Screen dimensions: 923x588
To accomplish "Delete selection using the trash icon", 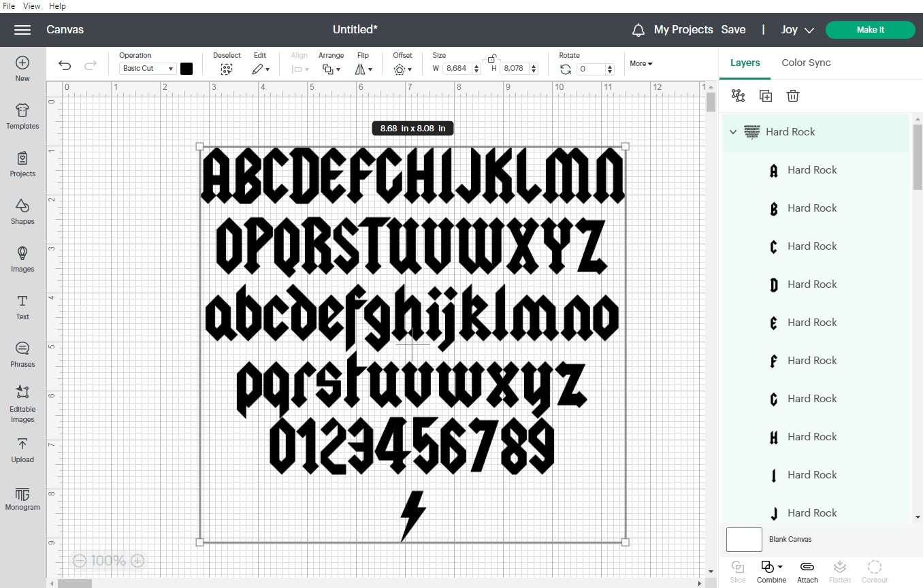I will (792, 96).
